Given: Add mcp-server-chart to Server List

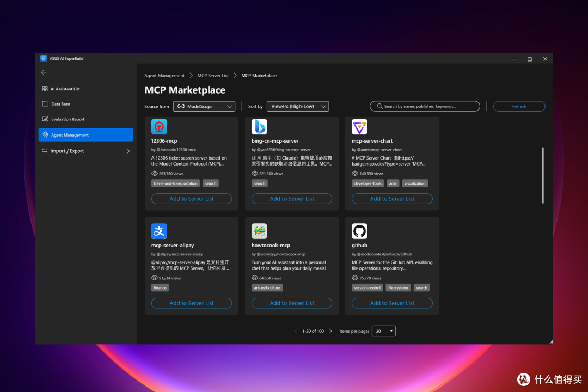Looking at the screenshot, I should pos(392,198).
